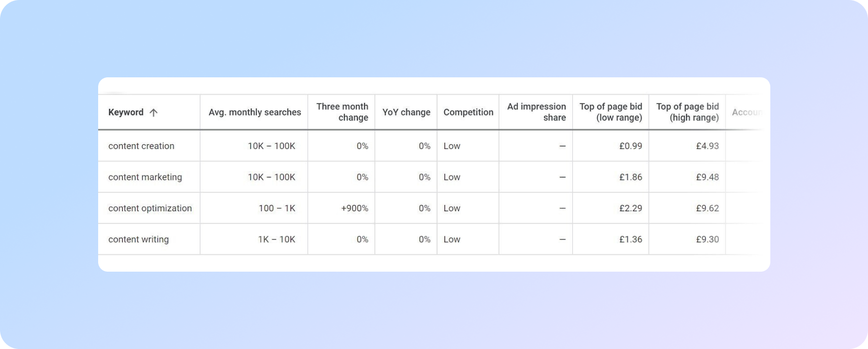Screen dimensions: 868x349
Task: Select the keyword content creation
Action: [141, 145]
